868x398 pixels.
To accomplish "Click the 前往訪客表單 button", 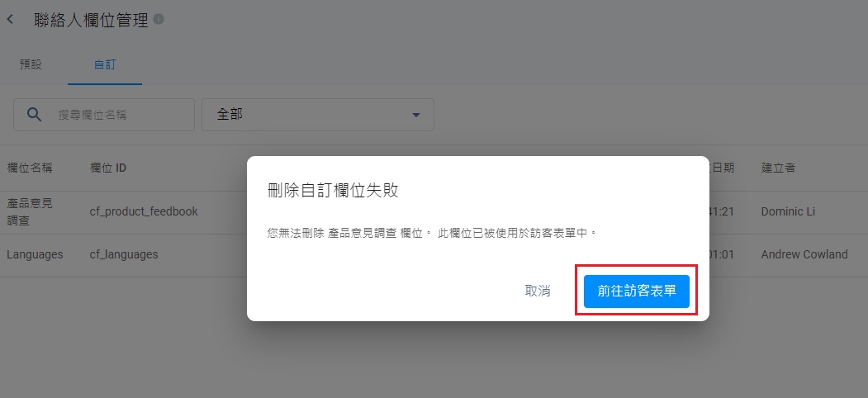I will tap(637, 291).
